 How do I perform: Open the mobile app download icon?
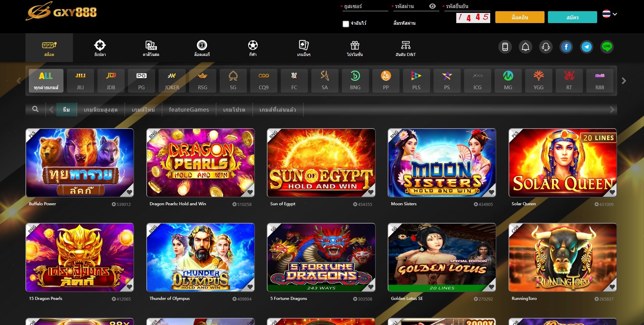505,47
